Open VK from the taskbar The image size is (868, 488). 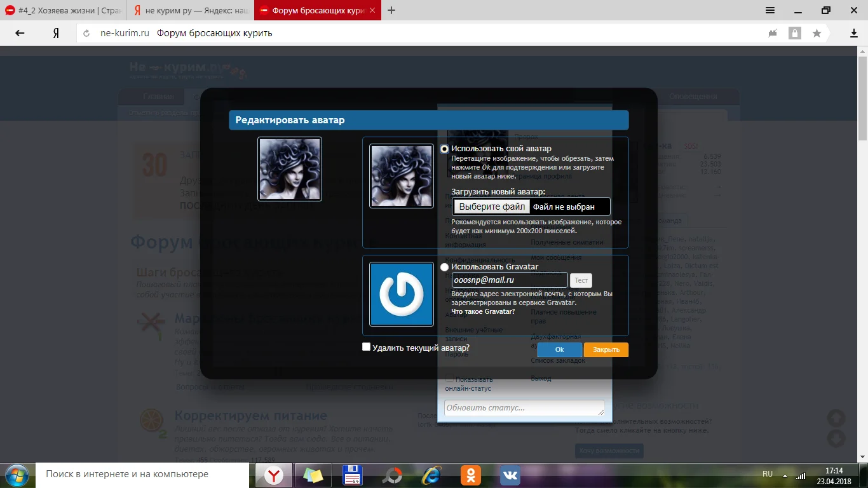click(x=510, y=475)
